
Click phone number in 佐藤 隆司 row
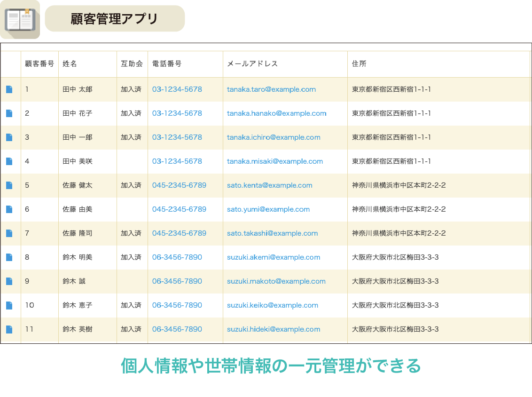coord(179,233)
